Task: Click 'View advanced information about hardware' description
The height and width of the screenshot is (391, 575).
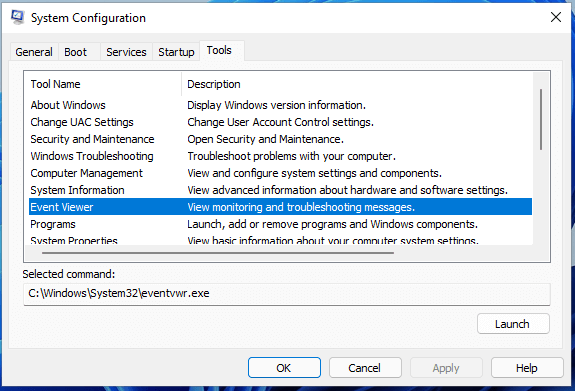Action: 348,190
